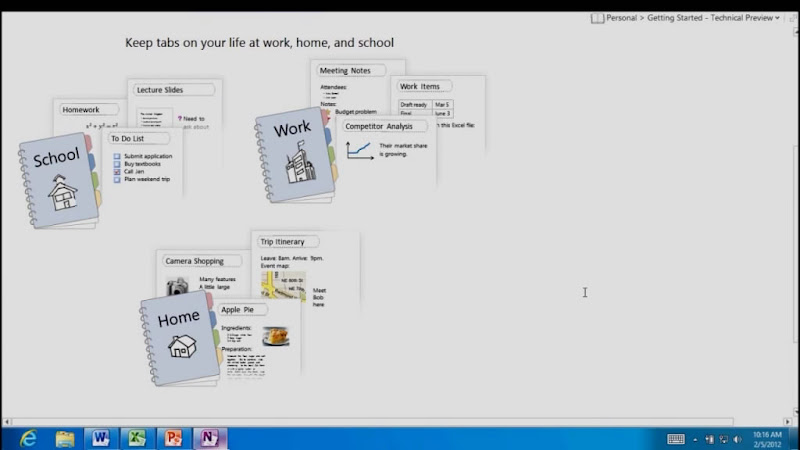800x450 pixels.
Task: Uncheck the Call Jen checkbox
Action: tap(117, 172)
